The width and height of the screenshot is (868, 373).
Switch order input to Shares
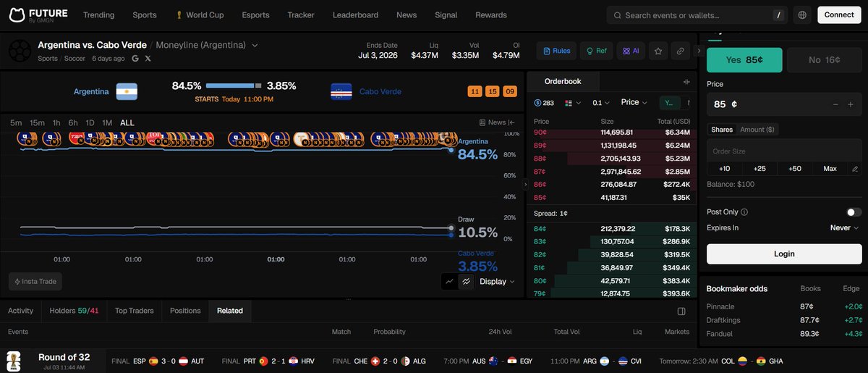point(722,130)
